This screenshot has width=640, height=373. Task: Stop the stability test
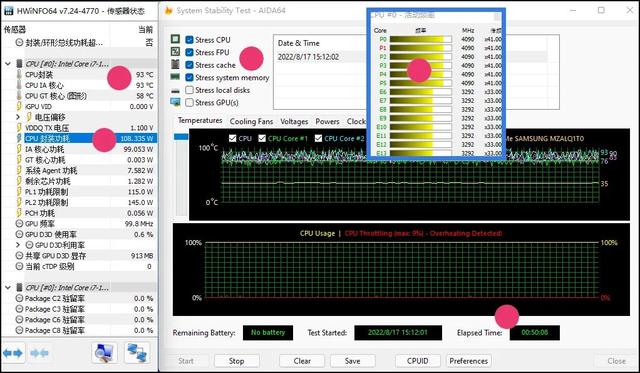(236, 361)
